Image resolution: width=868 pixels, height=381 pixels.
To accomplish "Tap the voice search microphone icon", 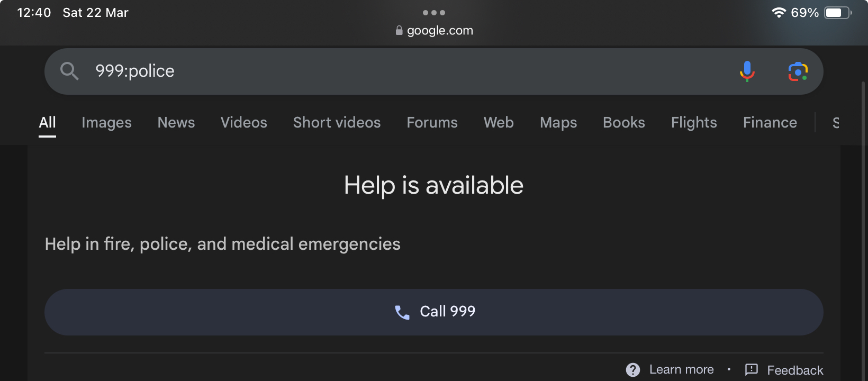I will [747, 71].
